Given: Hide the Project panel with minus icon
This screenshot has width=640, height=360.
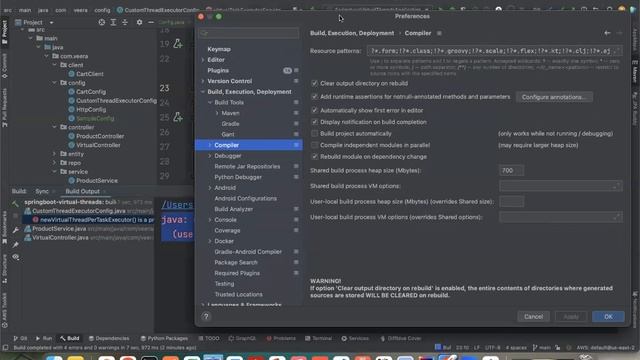Looking at the screenshot, I should click(x=151, y=22).
